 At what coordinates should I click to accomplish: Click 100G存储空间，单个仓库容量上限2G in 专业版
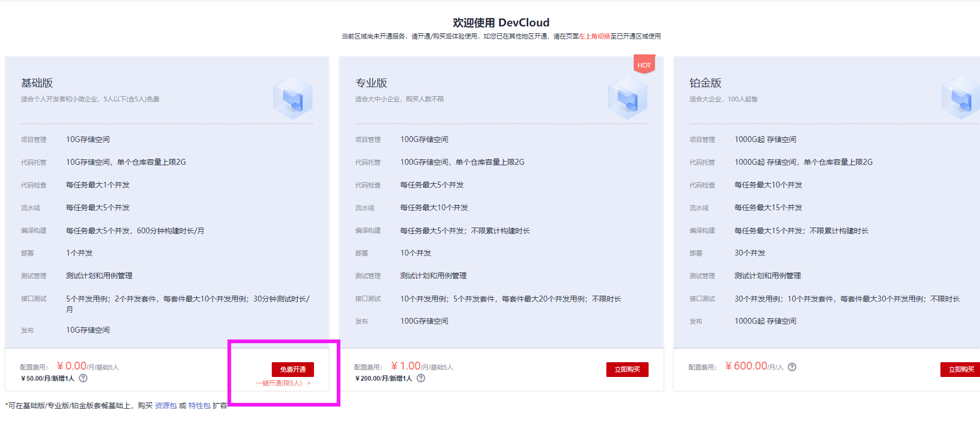click(x=462, y=162)
